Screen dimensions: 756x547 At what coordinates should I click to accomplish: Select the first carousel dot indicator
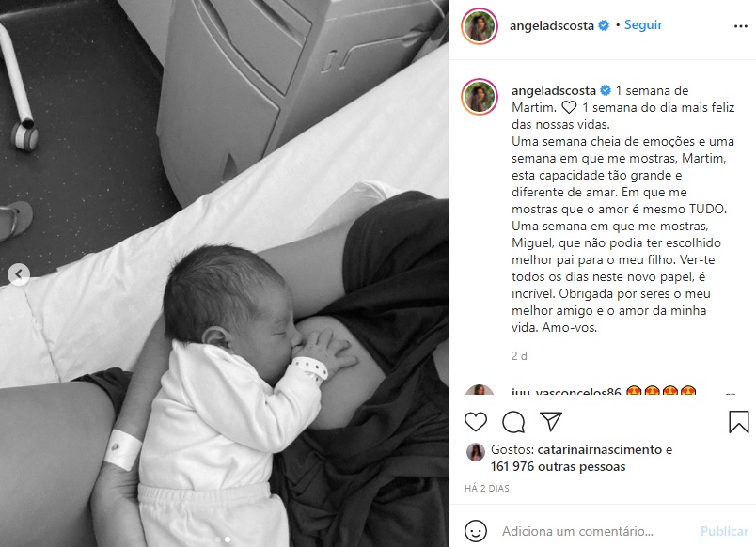pos(218,539)
